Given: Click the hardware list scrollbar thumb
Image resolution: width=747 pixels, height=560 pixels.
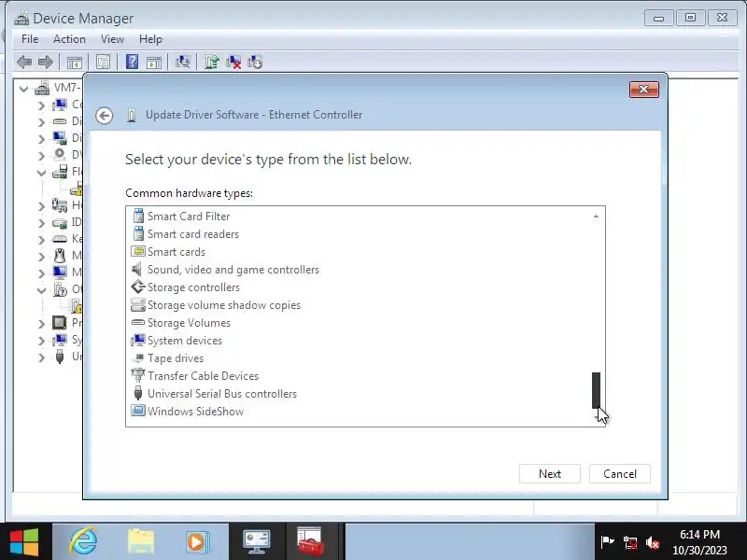Looking at the screenshot, I should (596, 390).
